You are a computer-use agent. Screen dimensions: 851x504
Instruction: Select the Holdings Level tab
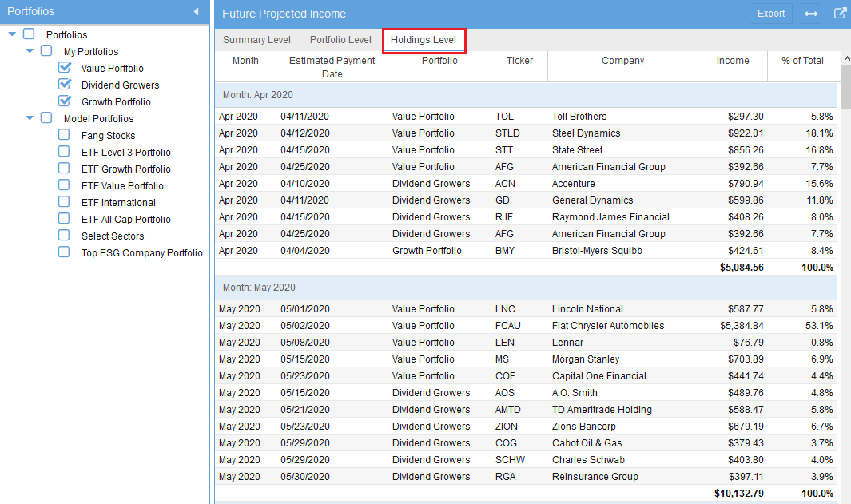pyautogui.click(x=424, y=40)
